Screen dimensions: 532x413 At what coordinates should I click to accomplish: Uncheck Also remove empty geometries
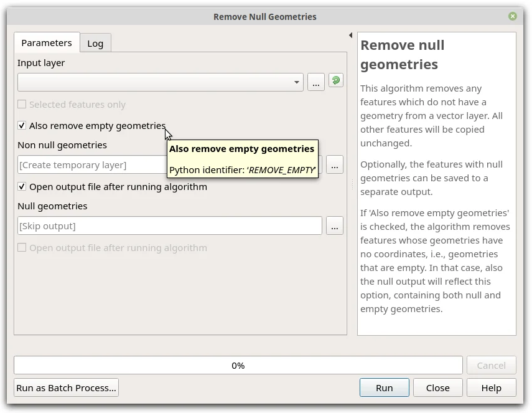22,126
